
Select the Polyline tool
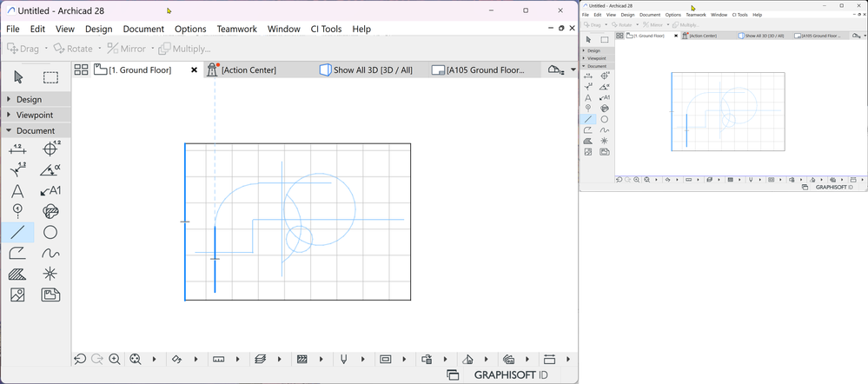point(17,254)
